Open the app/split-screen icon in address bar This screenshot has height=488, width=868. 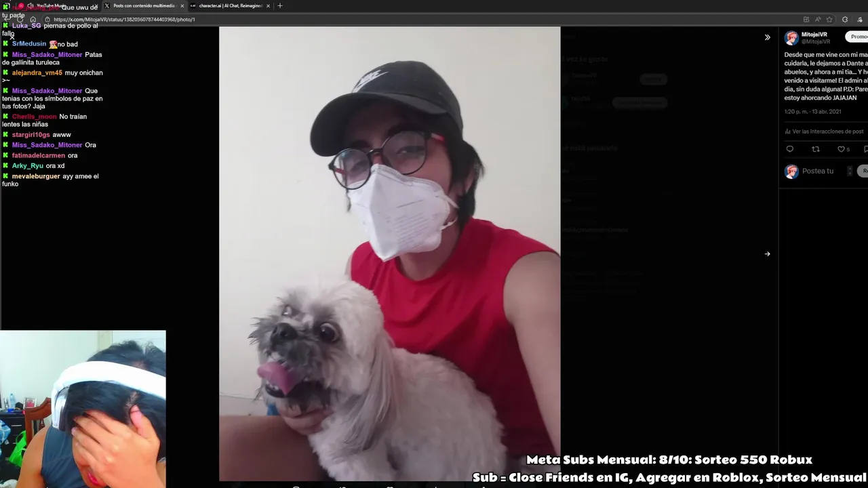coord(806,20)
